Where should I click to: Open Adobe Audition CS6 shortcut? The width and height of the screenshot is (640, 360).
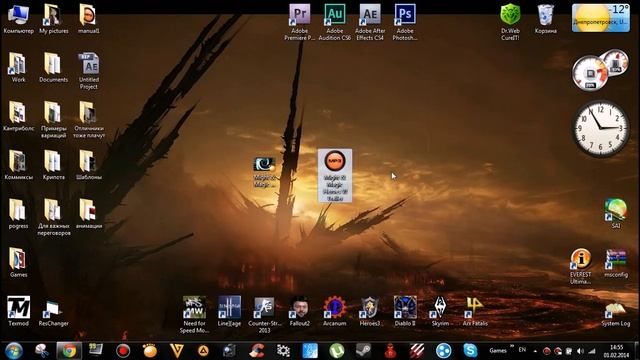(x=335, y=21)
